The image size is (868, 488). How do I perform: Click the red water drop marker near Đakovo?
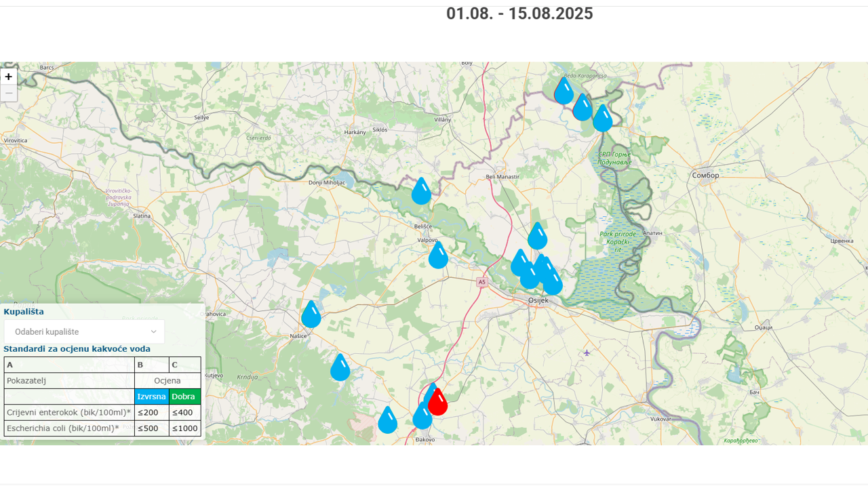click(438, 401)
